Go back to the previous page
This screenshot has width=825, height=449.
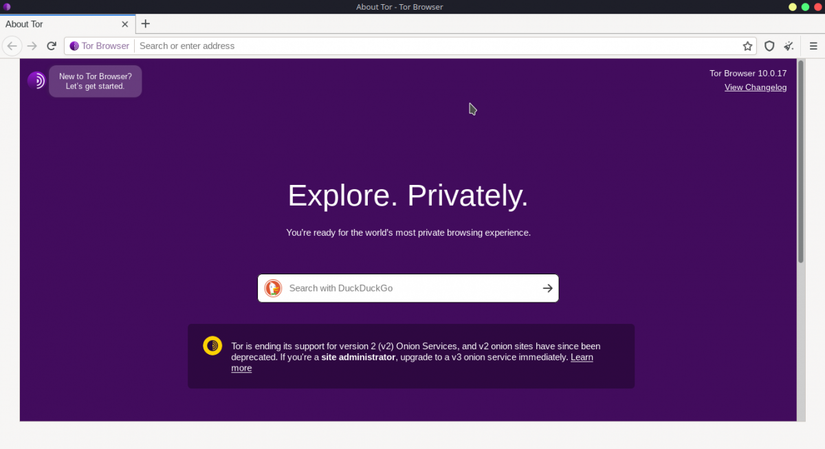[x=12, y=46]
